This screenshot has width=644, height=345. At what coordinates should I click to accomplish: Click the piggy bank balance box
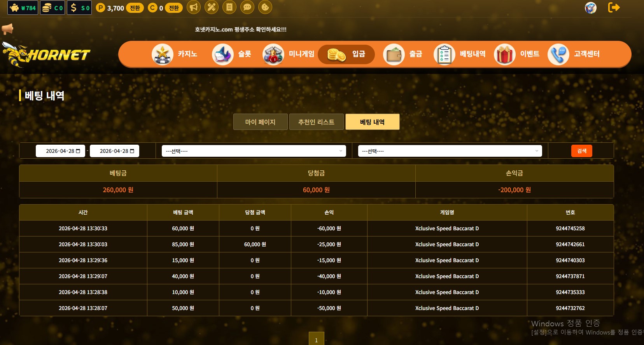click(x=23, y=8)
